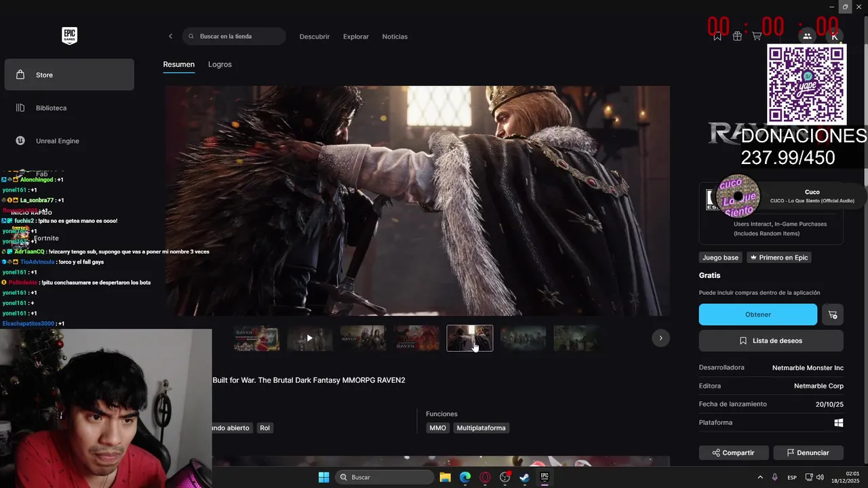
Task: Show hidden tray icons chevron
Action: (x=759, y=477)
